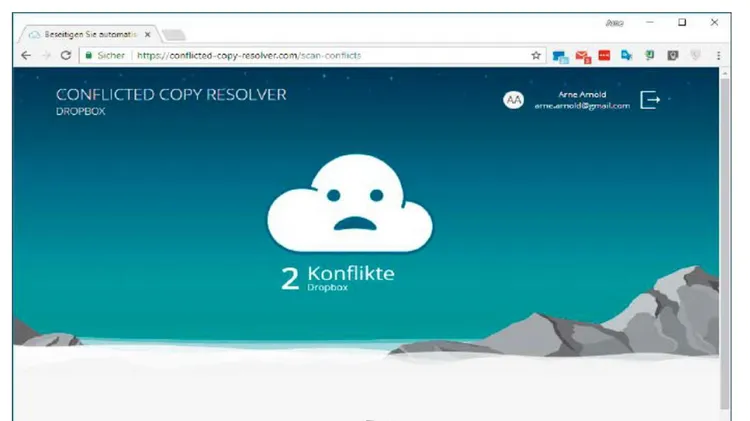Image resolution: width=750 pixels, height=421 pixels.
Task: Click the user name Arne Arnold
Action: pyautogui.click(x=582, y=95)
